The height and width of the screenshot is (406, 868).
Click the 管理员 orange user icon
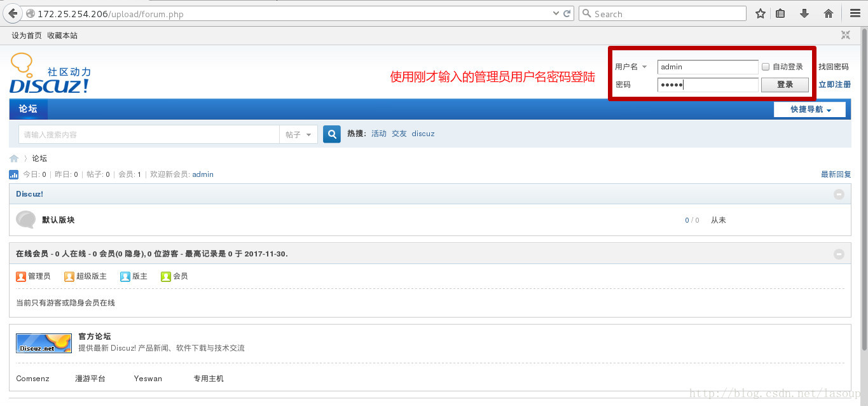tap(21, 277)
